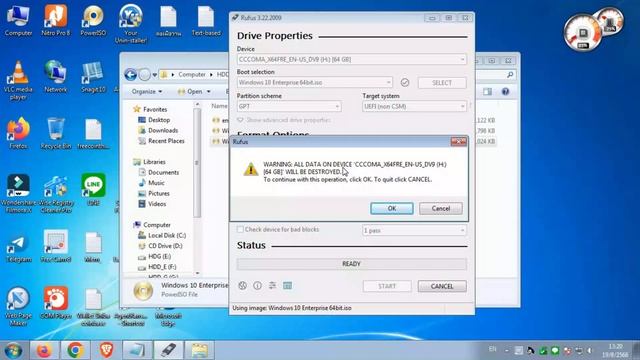
Task: Click the Explorer help question icon
Action: click(x=505, y=91)
